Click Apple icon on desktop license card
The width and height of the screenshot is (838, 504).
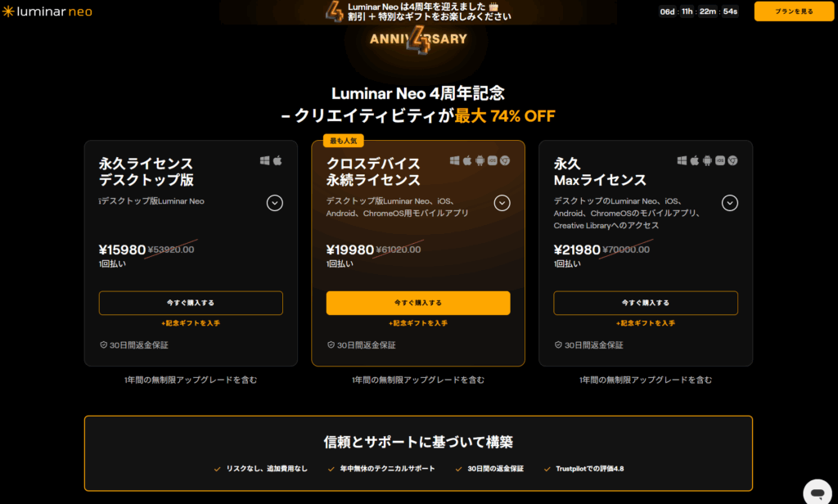pyautogui.click(x=277, y=160)
